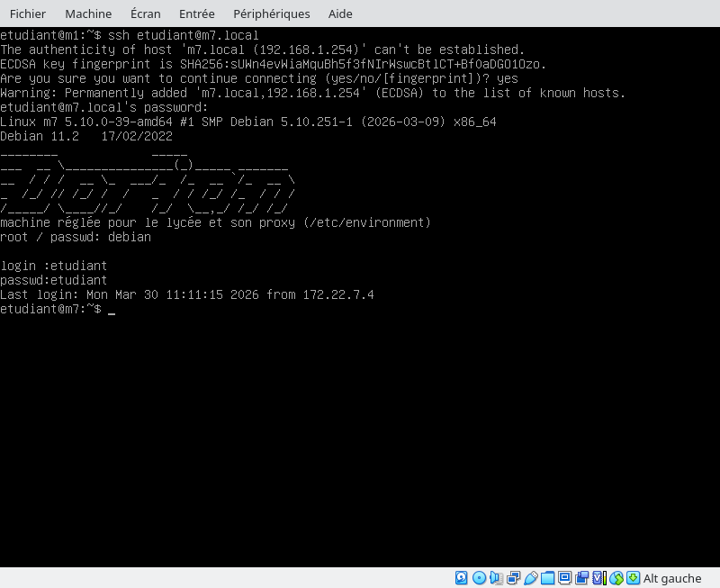The image size is (720, 588).
Task: Click the CPU virtualization status icon
Action: pos(599,578)
